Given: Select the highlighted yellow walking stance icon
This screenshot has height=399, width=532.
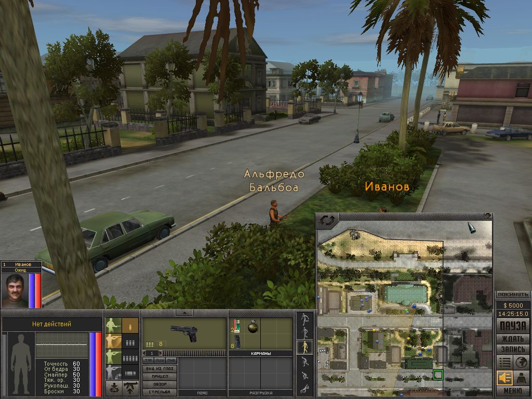Looking at the screenshot, I should tap(304, 347).
